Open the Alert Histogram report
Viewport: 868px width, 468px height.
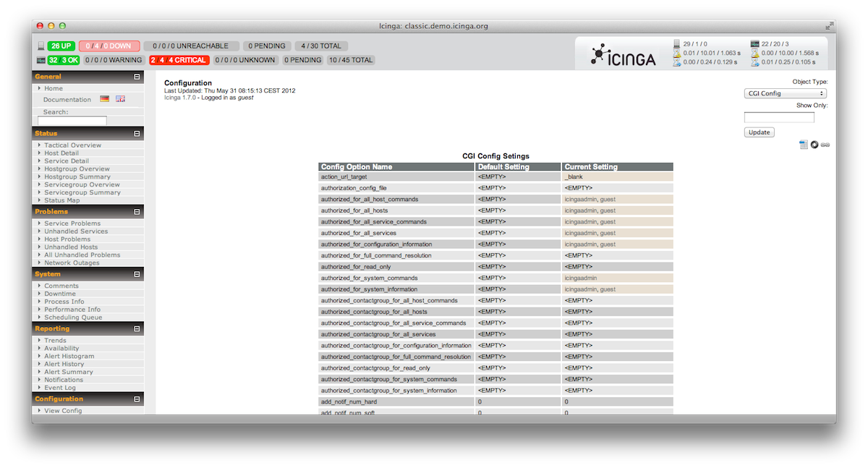69,357
